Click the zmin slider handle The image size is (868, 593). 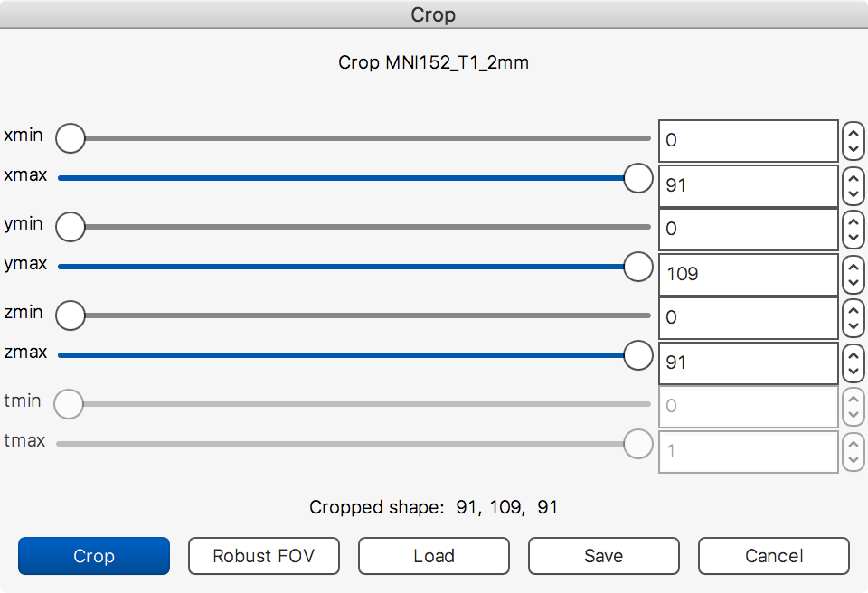70,315
